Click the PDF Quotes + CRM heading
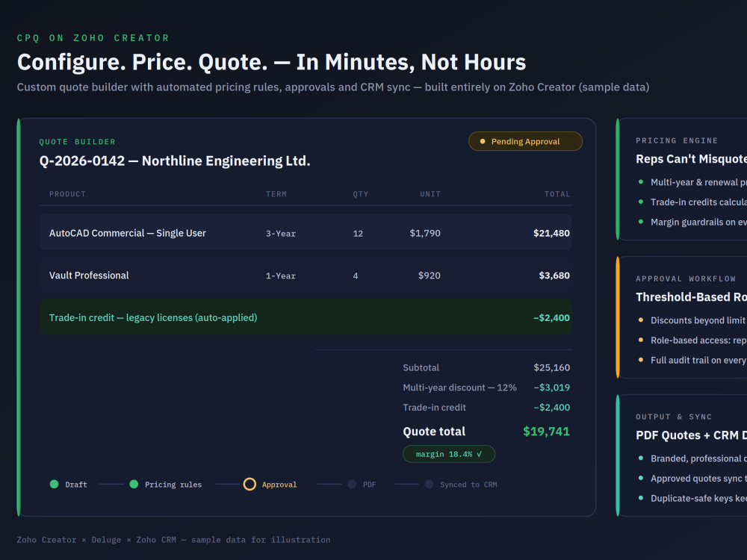 [x=691, y=435]
